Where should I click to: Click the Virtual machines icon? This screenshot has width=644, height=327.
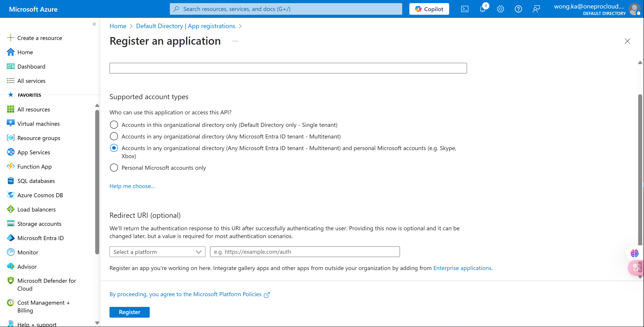[x=11, y=123]
